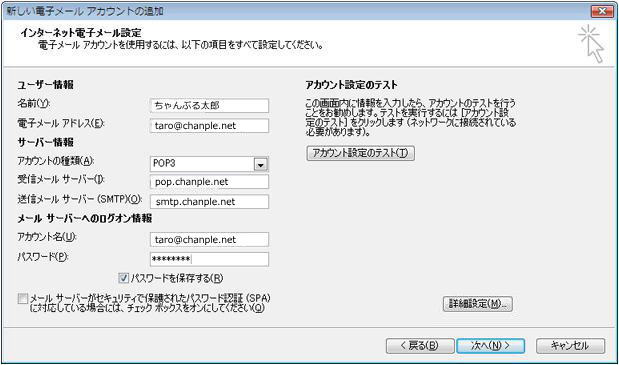
Task: Click the アカウント設定のテスト button
Action: click(x=360, y=153)
